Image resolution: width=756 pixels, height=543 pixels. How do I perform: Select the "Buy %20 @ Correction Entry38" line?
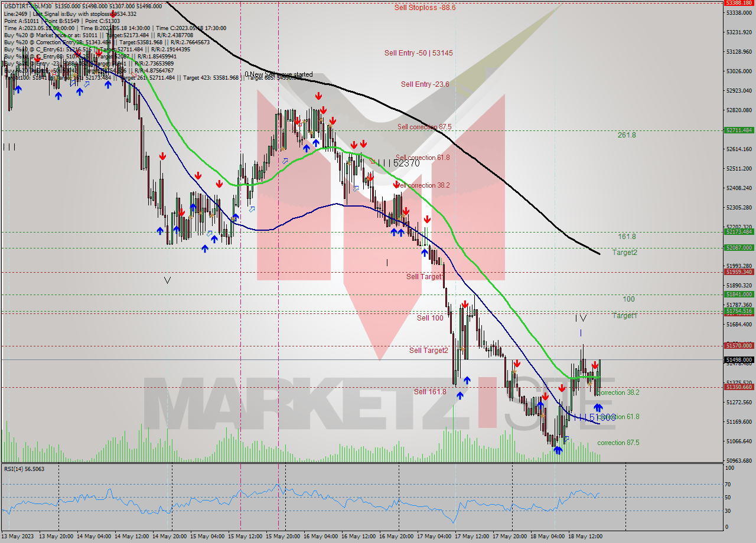pyautogui.click(x=106, y=42)
